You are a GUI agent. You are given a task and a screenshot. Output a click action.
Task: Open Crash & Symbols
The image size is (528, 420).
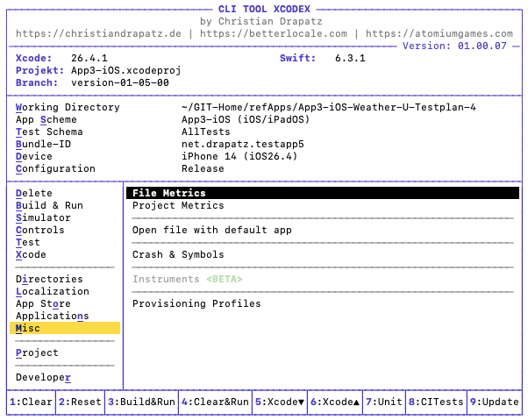click(x=178, y=254)
